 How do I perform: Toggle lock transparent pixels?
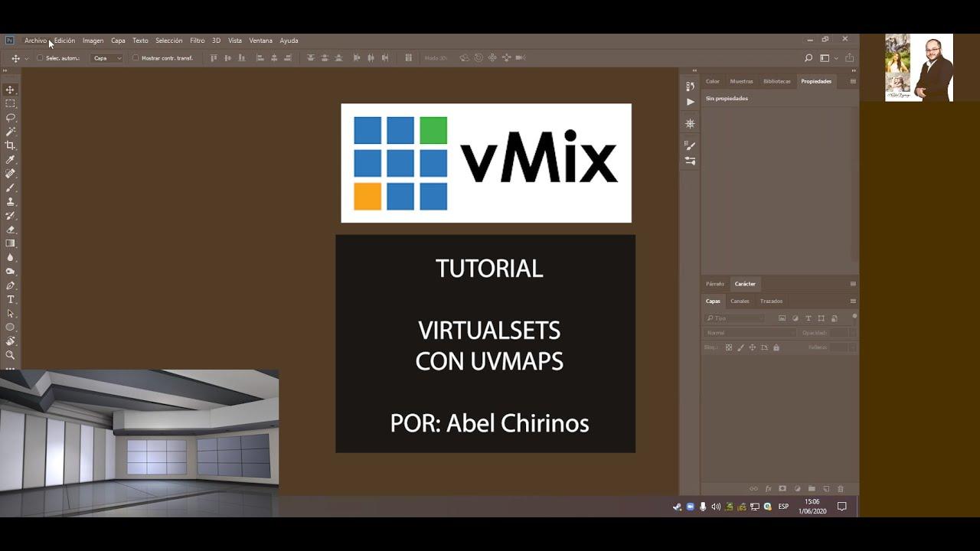coord(729,347)
